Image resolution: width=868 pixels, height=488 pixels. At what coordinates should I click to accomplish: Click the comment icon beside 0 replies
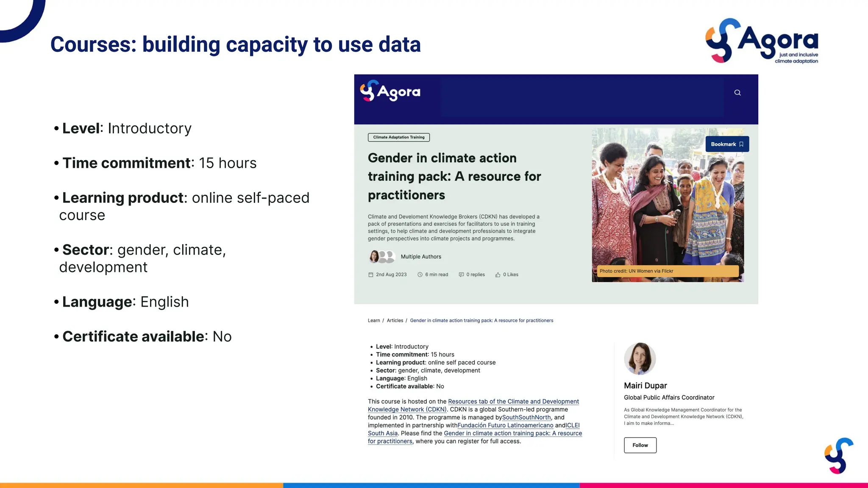tap(461, 274)
